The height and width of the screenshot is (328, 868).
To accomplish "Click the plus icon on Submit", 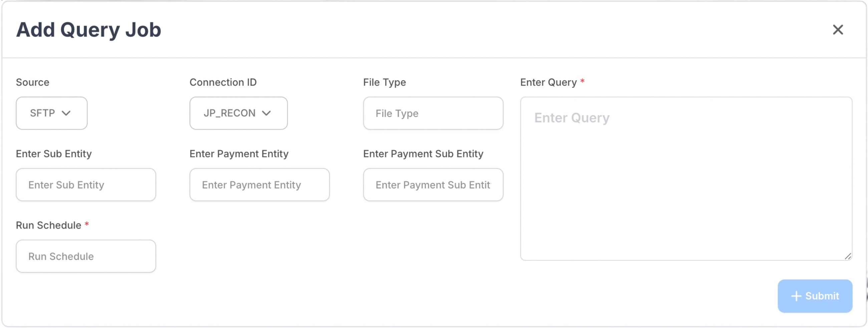I will click(x=796, y=296).
